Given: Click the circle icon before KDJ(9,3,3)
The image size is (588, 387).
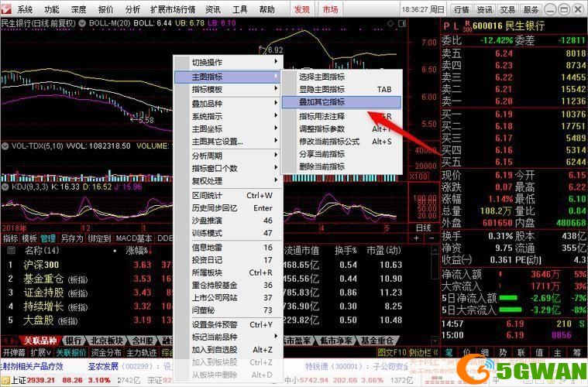Looking at the screenshot, I should tap(5, 187).
